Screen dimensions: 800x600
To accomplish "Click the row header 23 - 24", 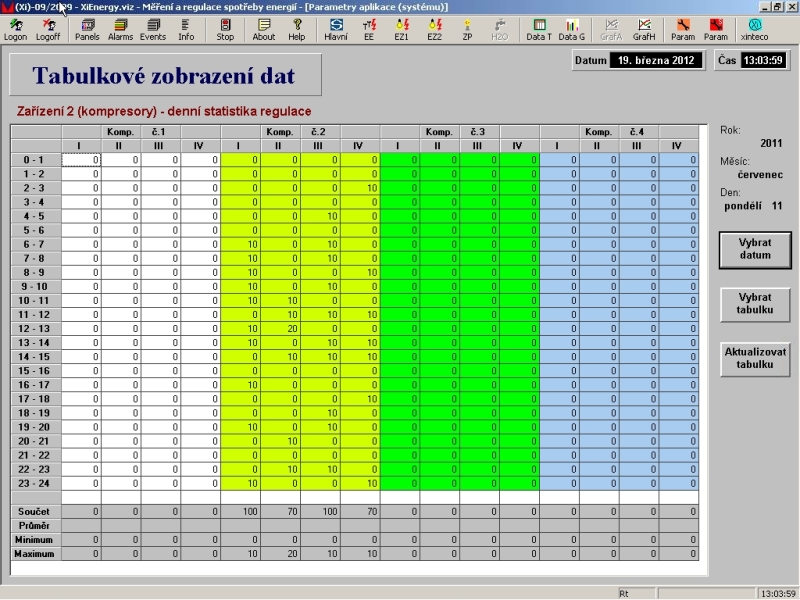I will pos(34,484).
